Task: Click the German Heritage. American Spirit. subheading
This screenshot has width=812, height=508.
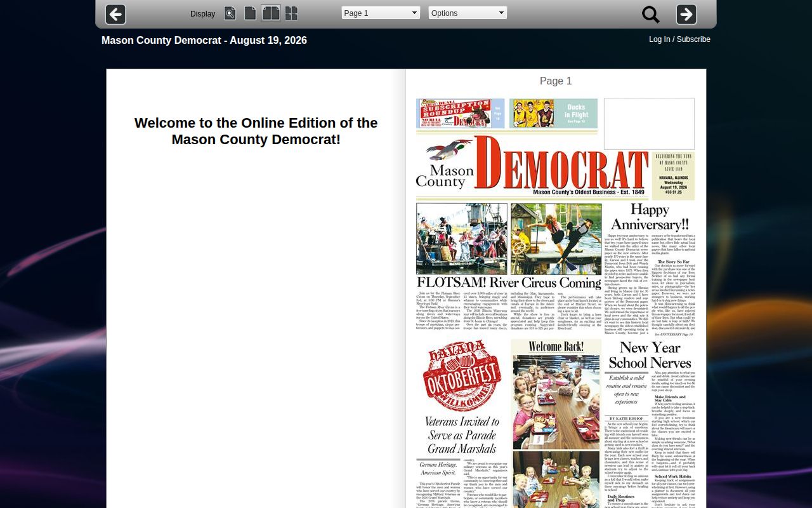Action: pos(438,469)
